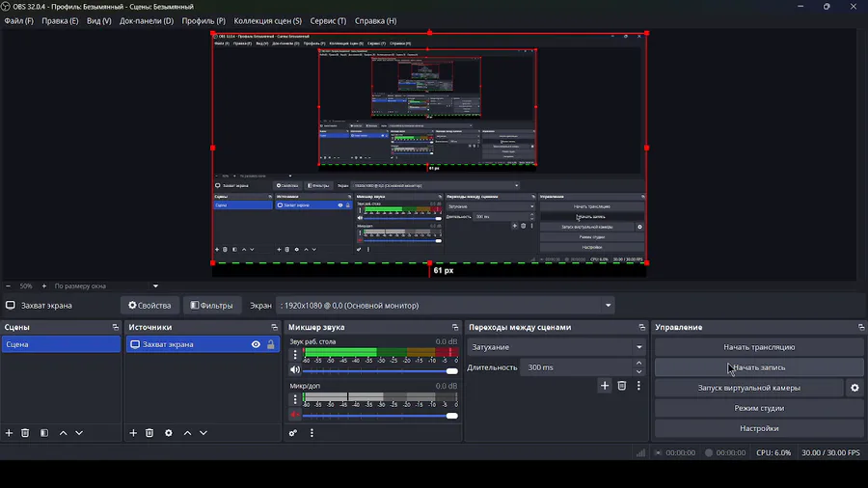Move scene up with the up arrow
This screenshot has height=488, width=868.
pyautogui.click(x=63, y=433)
